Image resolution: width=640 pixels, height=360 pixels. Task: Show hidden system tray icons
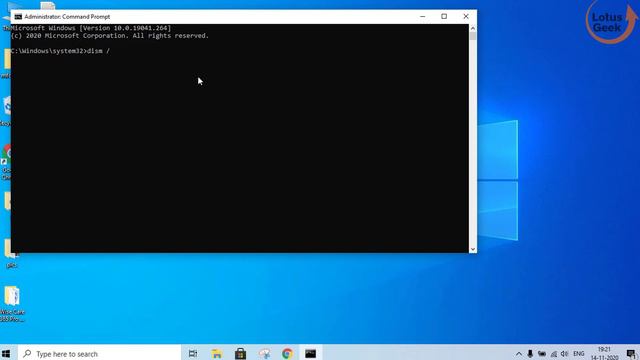click(519, 354)
